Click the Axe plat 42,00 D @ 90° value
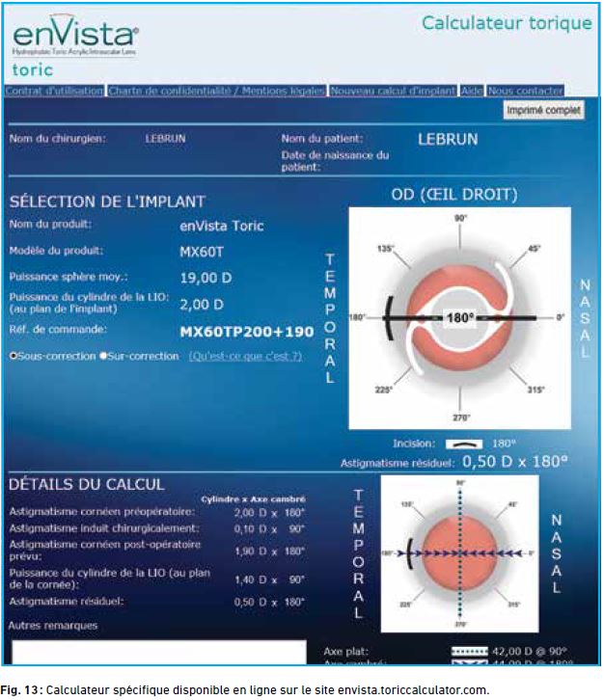Image resolution: width=604 pixels, height=700 pixels. 530,652
